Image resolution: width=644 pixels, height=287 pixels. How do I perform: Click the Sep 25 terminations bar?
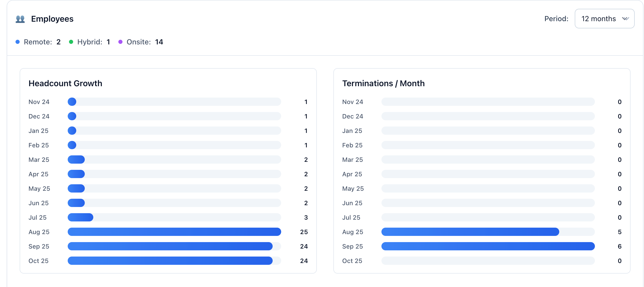click(488, 246)
